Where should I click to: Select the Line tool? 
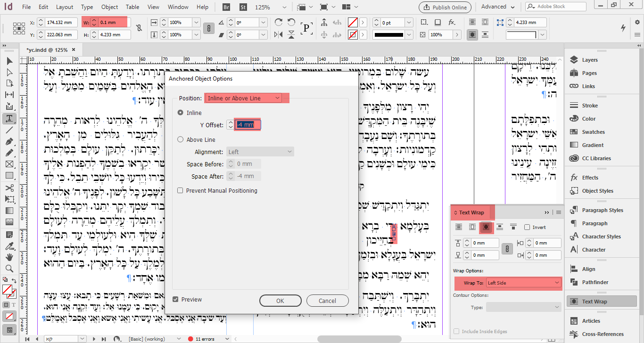click(x=9, y=130)
